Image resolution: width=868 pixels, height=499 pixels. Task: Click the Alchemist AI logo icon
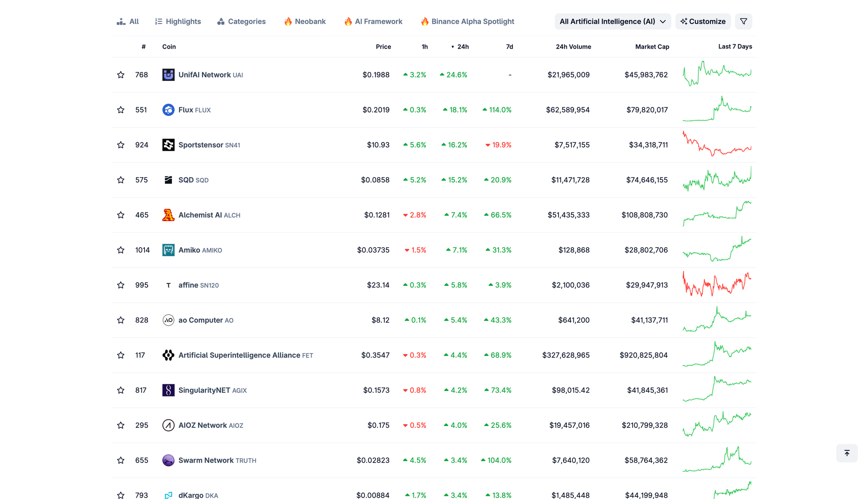pos(168,215)
